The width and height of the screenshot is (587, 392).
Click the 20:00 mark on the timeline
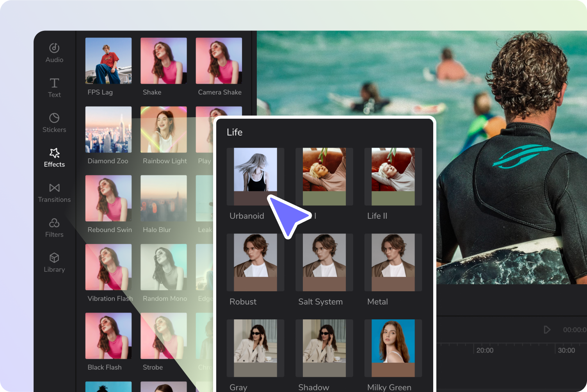click(485, 350)
